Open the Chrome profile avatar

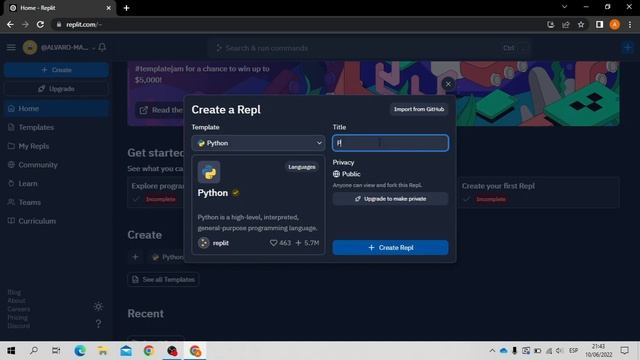click(x=615, y=24)
